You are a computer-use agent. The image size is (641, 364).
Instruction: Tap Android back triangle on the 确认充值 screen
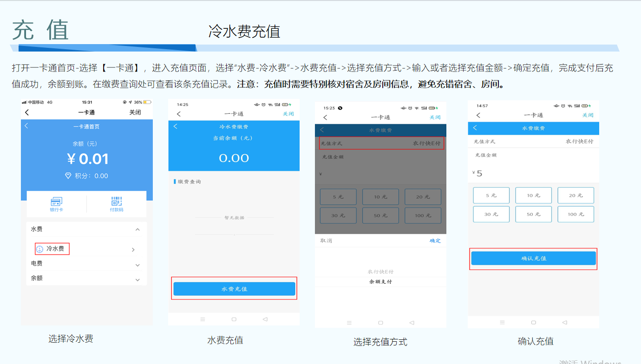point(564,322)
